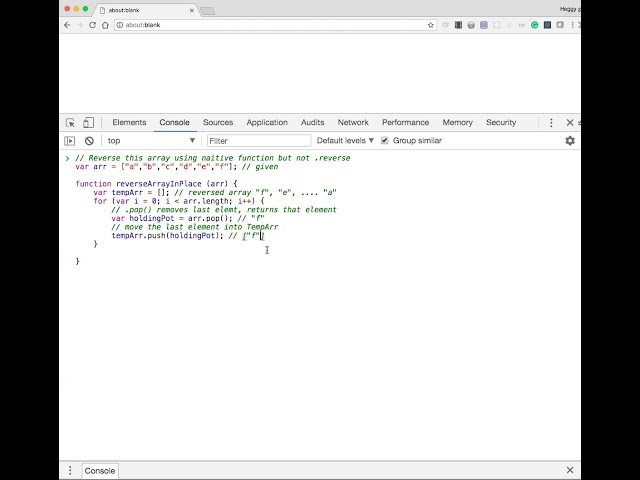Click the console prompt arrow
Screen dimensions: 640x480
(67, 158)
